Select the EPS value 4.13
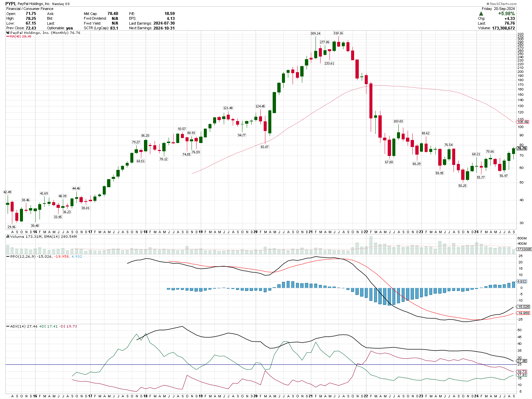The image size is (532, 399). [171, 19]
